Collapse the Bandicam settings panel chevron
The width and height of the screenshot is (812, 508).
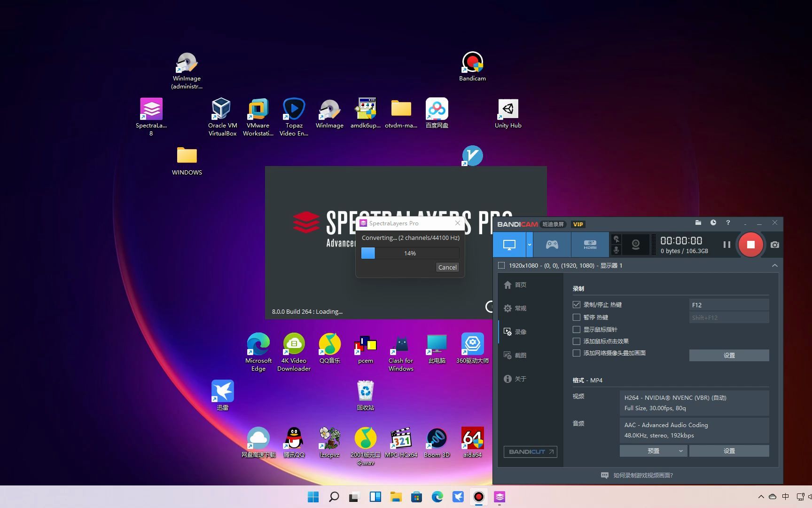(775, 265)
